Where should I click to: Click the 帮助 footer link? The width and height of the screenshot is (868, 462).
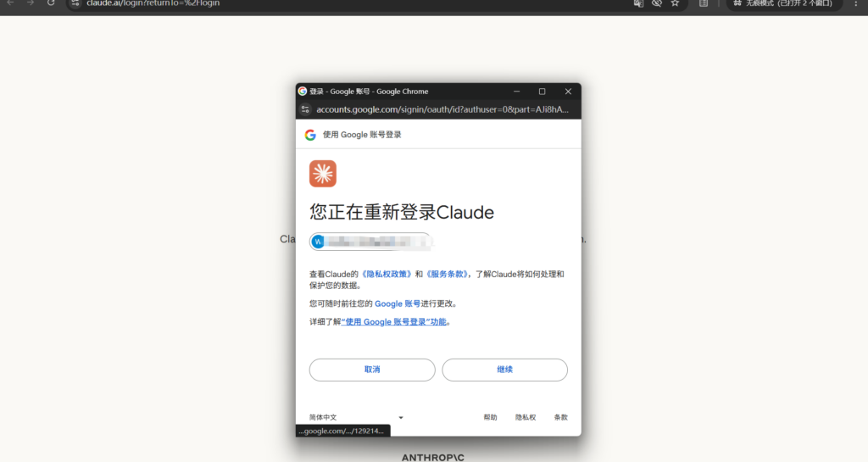[490, 417]
